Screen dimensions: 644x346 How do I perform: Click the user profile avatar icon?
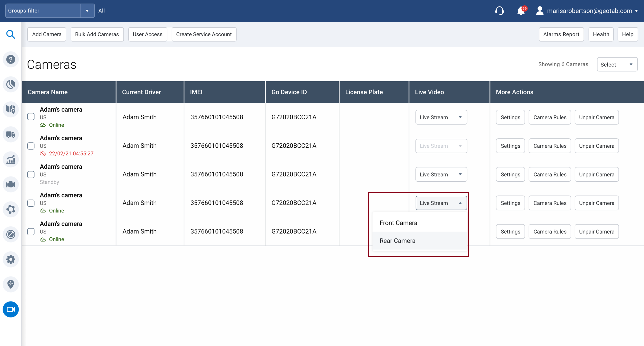pos(540,11)
